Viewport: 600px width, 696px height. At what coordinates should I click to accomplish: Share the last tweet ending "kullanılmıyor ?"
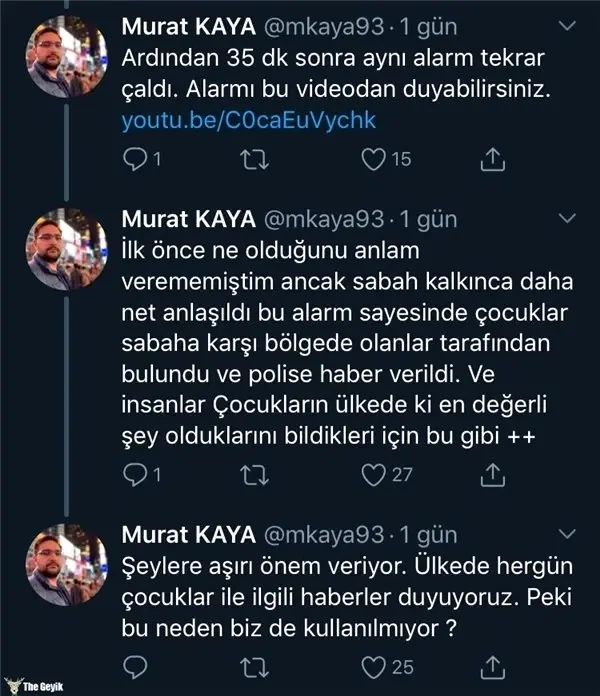pos(493,664)
